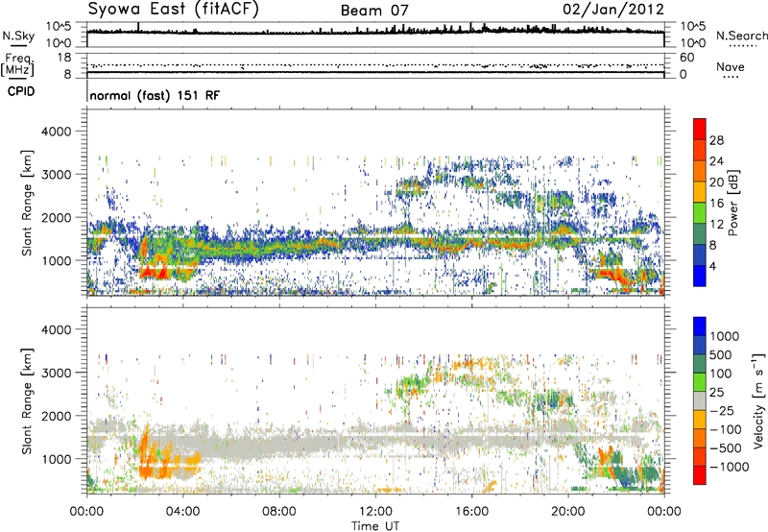Click the '4000' tick on the power panel

(x=57, y=132)
